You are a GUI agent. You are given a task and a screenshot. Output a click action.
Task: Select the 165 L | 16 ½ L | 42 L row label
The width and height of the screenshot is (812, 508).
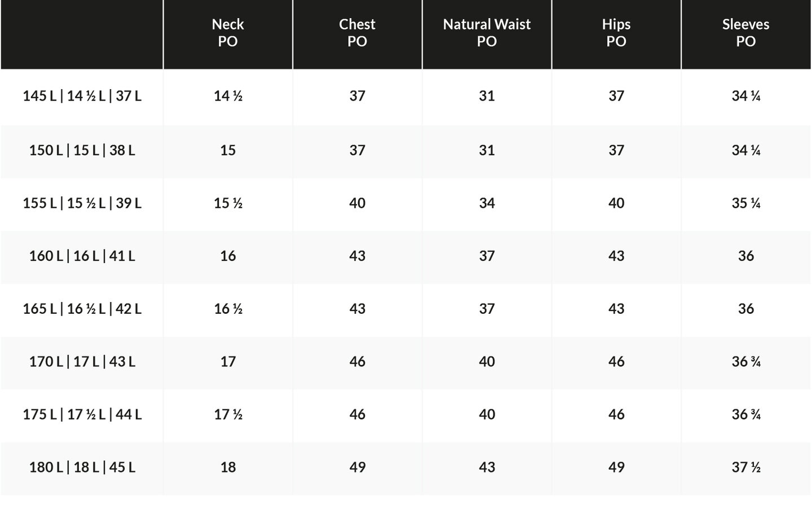82,309
